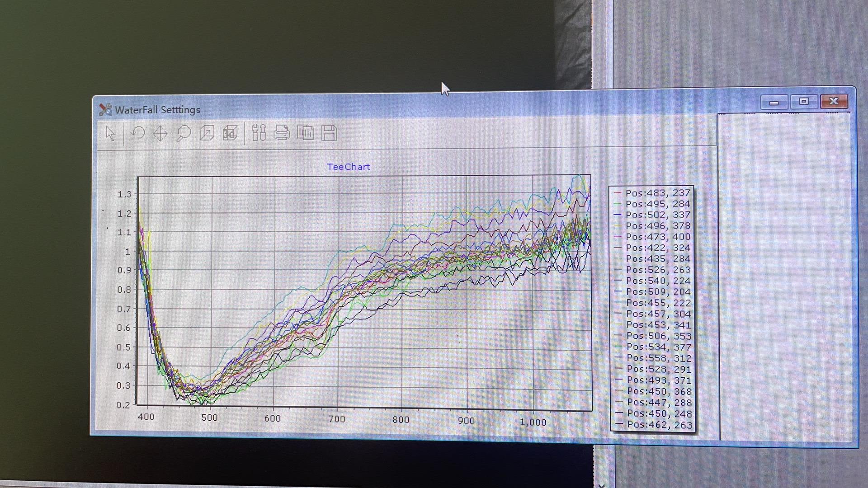
Task: Click the WaterFall Settings window icon
Action: (x=105, y=109)
